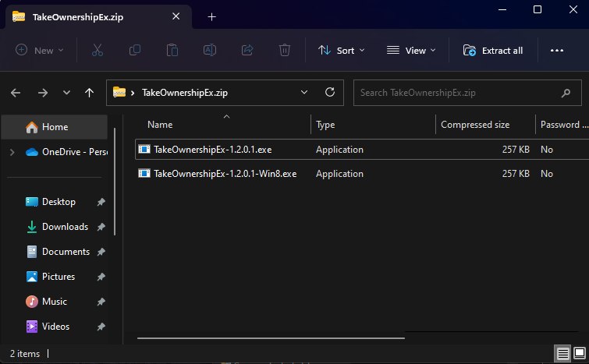Go up one folder level
The height and width of the screenshot is (364, 589).
[90, 93]
